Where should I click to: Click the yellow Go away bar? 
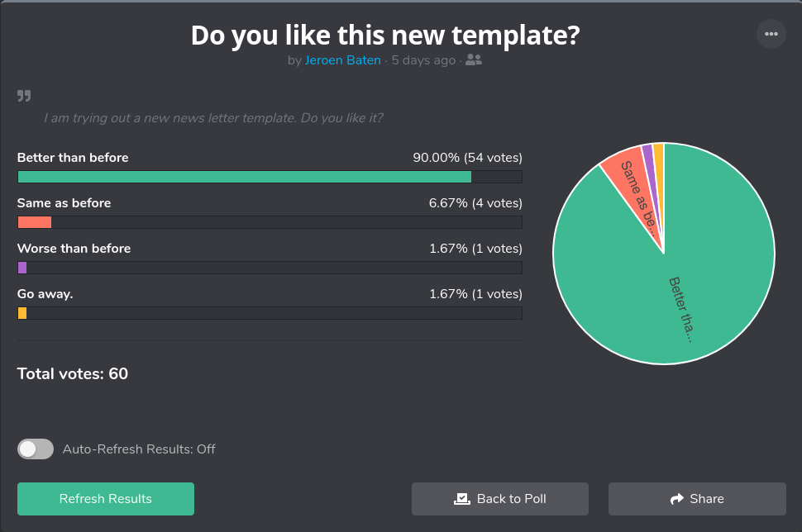(22, 313)
